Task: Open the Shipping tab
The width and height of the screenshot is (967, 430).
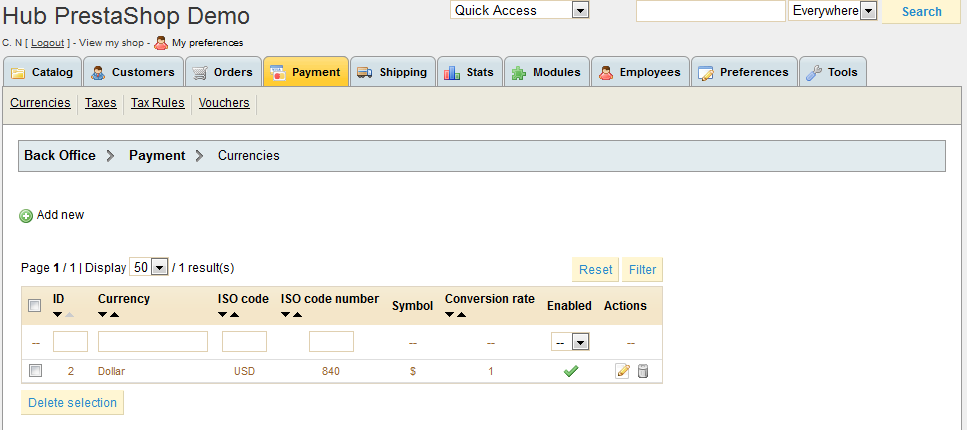Action: coord(392,72)
